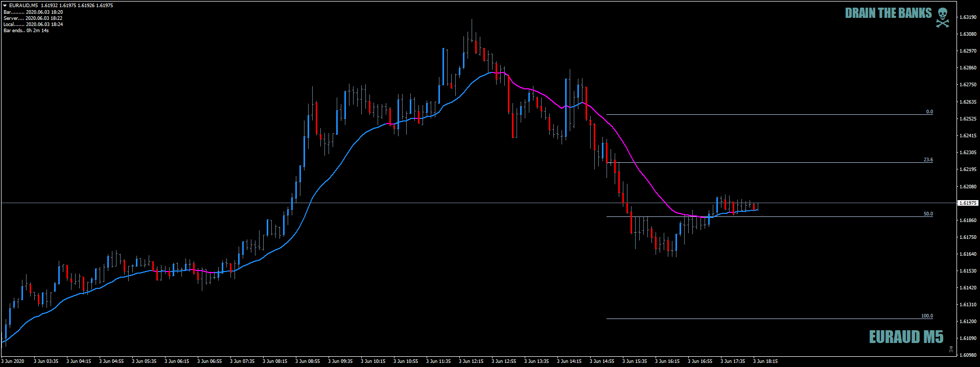Click the '3 Jun 16:55' time axis label
This screenshot has width=980, height=367.
[x=700, y=361]
